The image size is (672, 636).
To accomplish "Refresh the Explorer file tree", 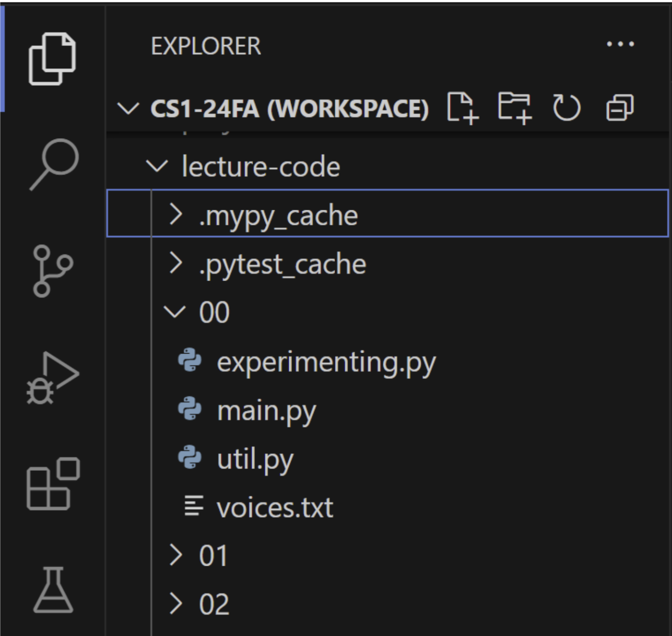I will point(567,109).
